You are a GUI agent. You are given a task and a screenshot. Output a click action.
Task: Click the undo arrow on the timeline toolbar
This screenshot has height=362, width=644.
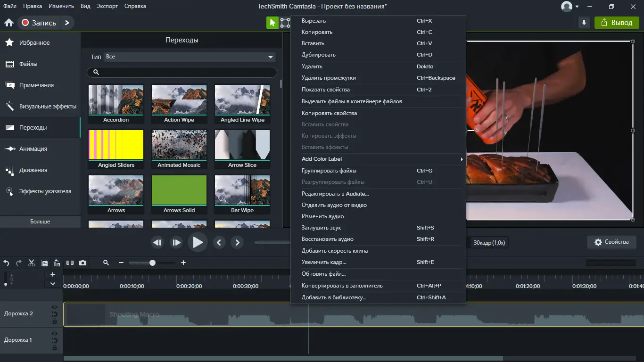tap(7, 263)
